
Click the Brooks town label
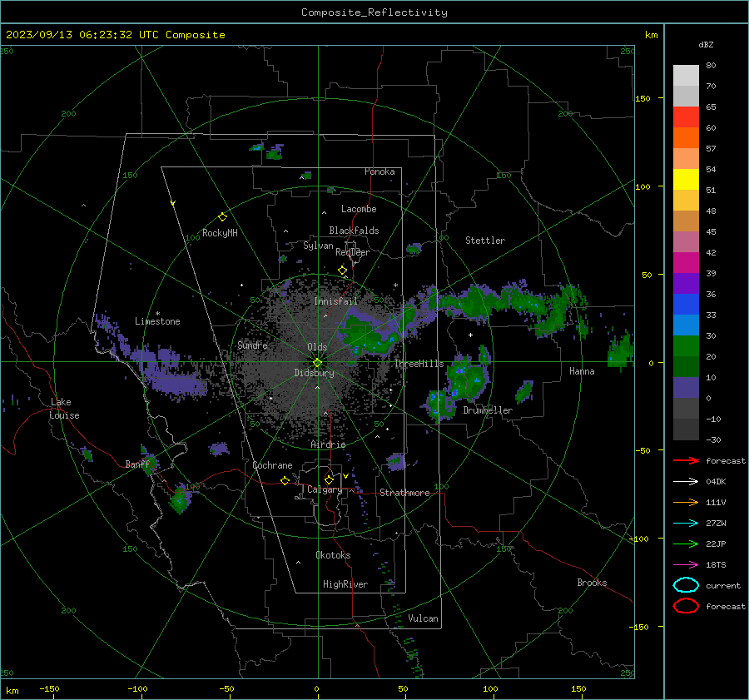click(592, 583)
